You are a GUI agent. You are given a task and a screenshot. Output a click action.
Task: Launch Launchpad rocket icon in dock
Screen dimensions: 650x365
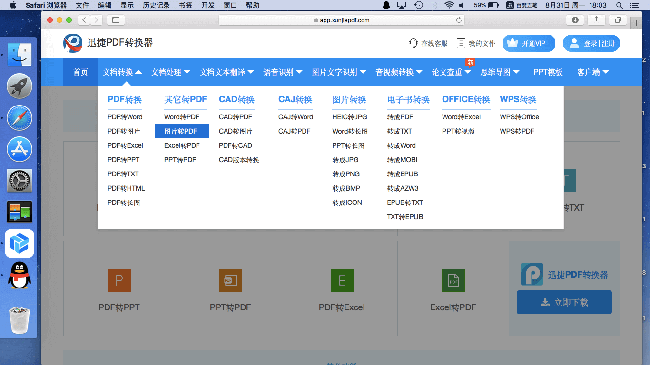tap(19, 86)
